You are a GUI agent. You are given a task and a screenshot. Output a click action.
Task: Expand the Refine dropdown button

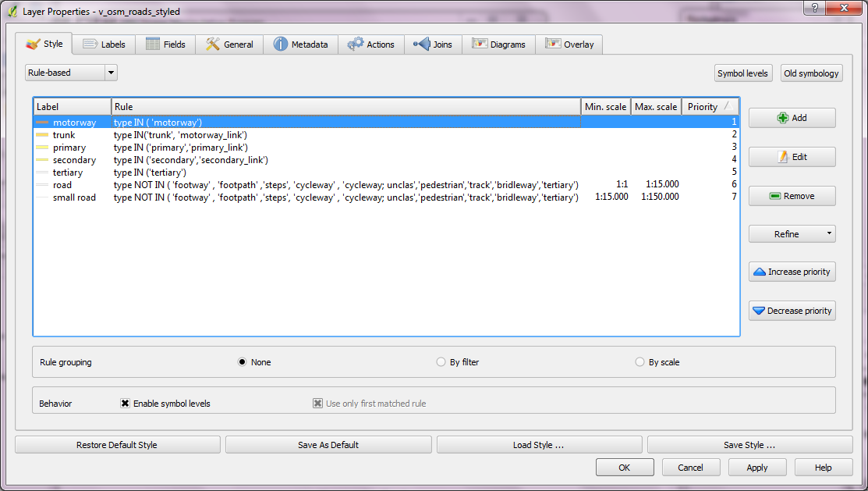coord(792,234)
